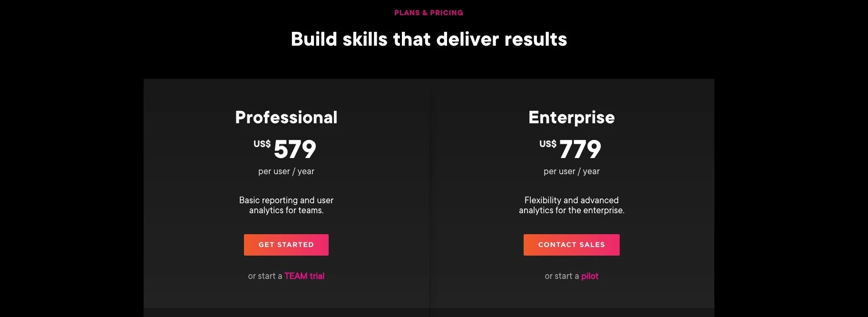The height and width of the screenshot is (317, 868).
Task: Click the word 'teams.' in Professional description
Action: 311,210
